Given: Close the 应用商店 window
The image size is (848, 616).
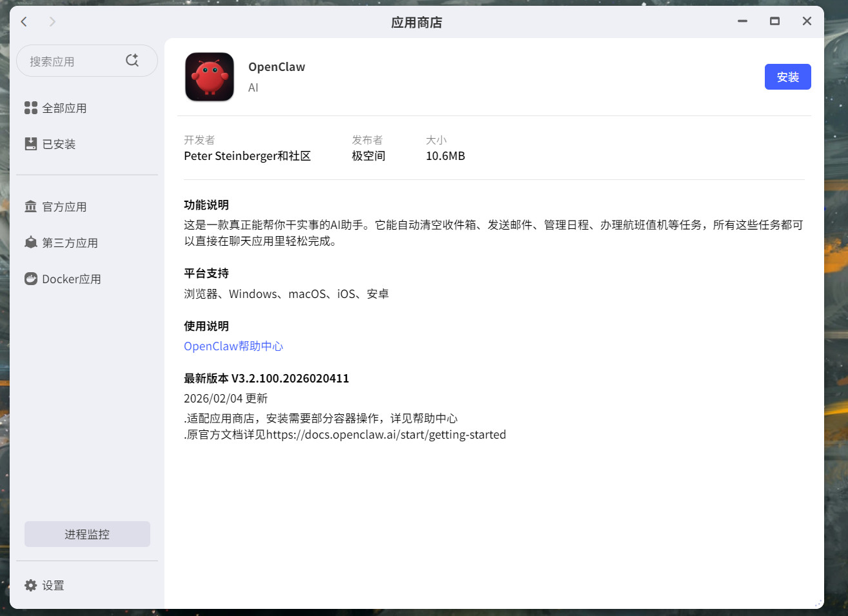Looking at the screenshot, I should pos(807,21).
